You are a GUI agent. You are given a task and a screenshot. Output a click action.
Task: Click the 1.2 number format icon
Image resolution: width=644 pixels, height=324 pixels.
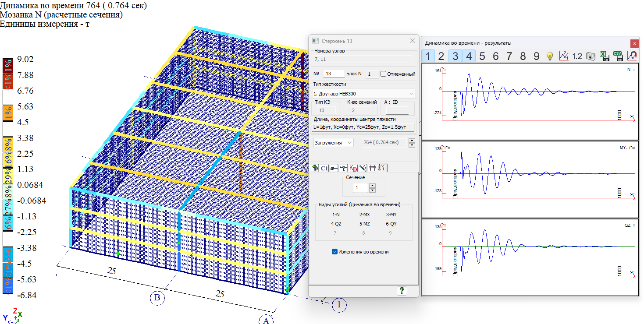click(577, 56)
